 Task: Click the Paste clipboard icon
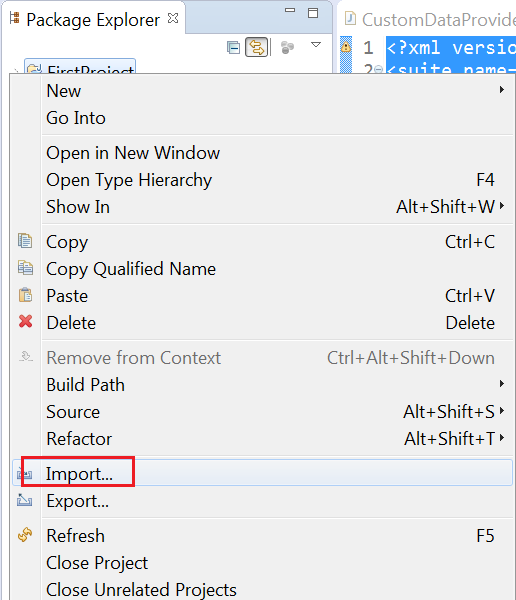(x=25, y=295)
